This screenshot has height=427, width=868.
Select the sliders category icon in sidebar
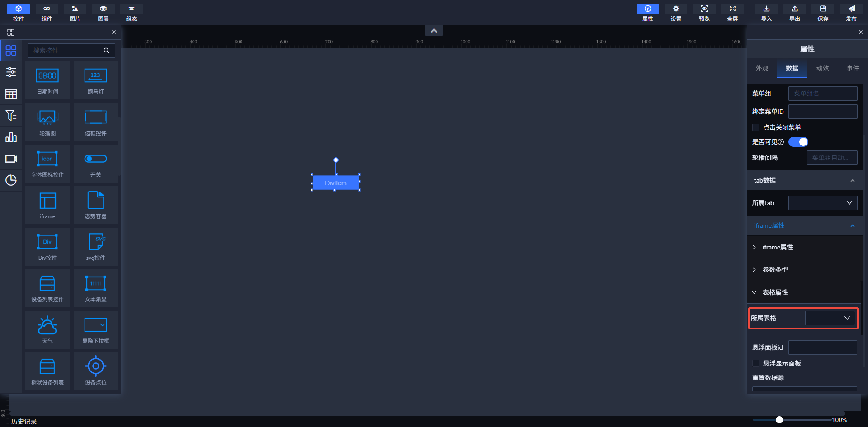point(11,72)
